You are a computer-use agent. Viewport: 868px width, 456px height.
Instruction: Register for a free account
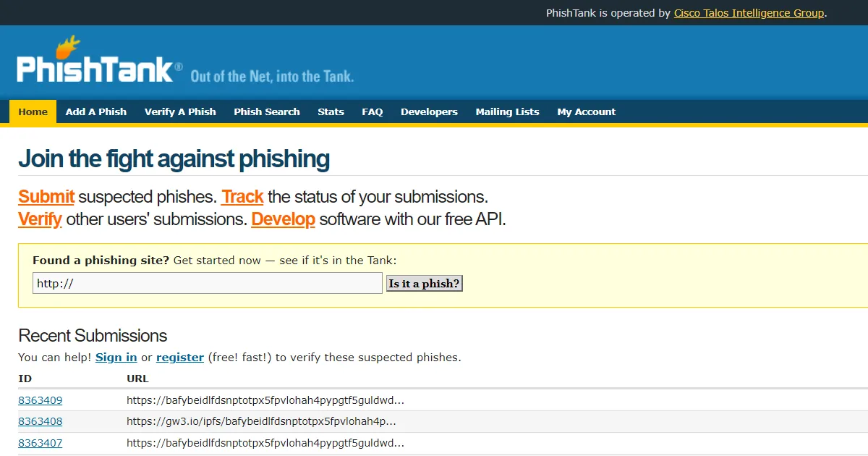179,357
